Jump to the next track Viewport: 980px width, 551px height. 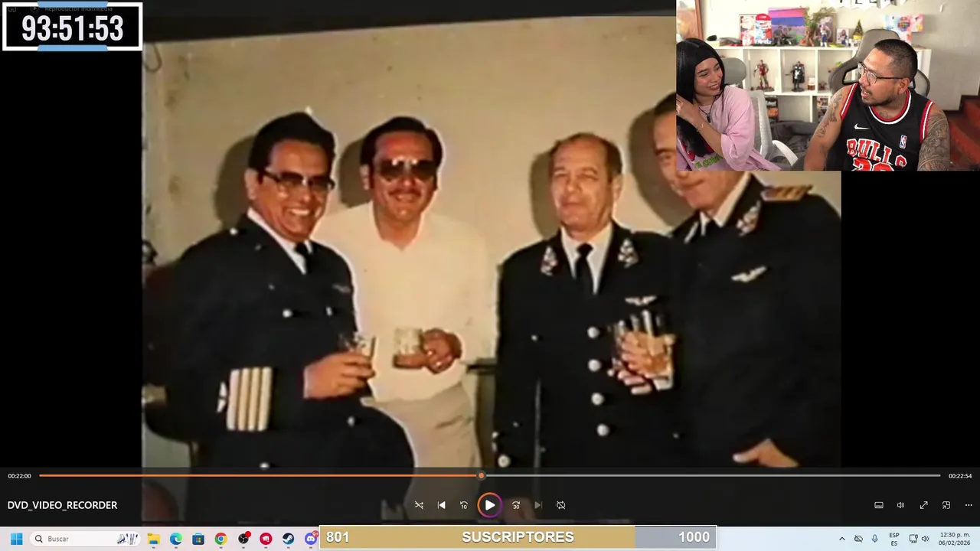tap(538, 505)
